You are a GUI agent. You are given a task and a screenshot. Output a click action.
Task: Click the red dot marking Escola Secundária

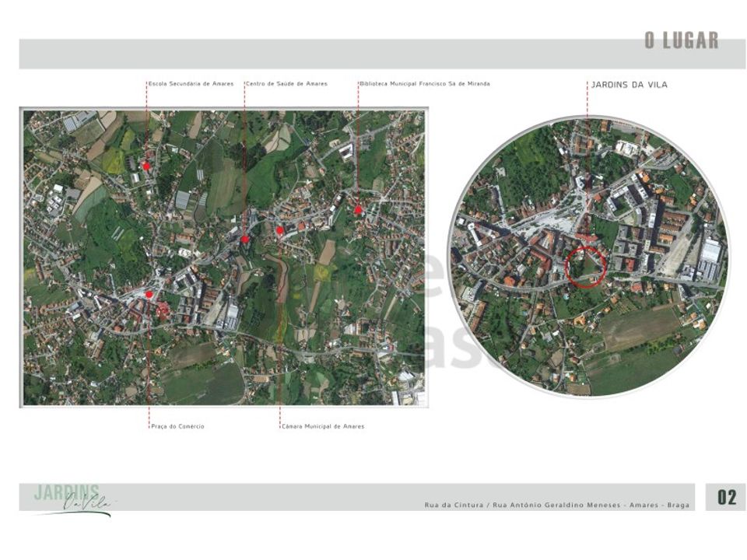(x=146, y=166)
